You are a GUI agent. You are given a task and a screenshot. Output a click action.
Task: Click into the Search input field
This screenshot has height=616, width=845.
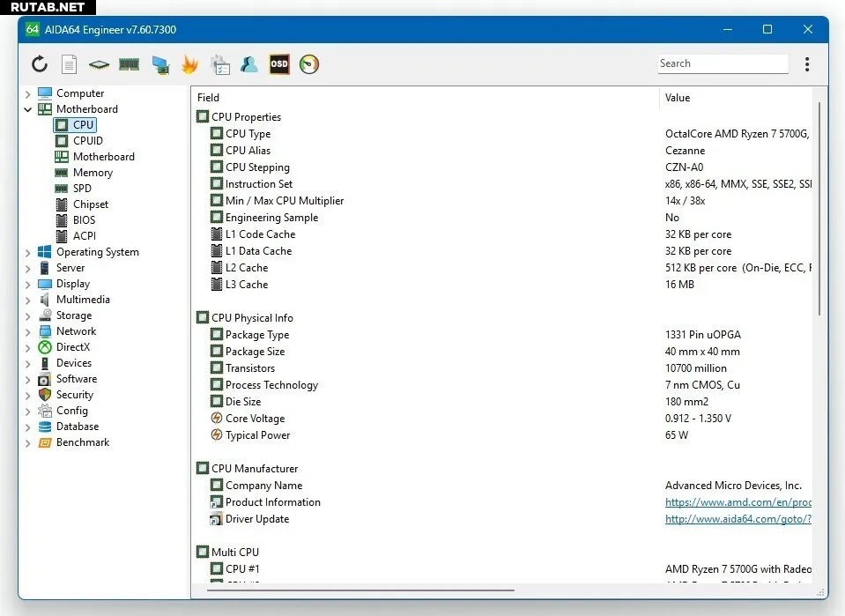(x=722, y=63)
